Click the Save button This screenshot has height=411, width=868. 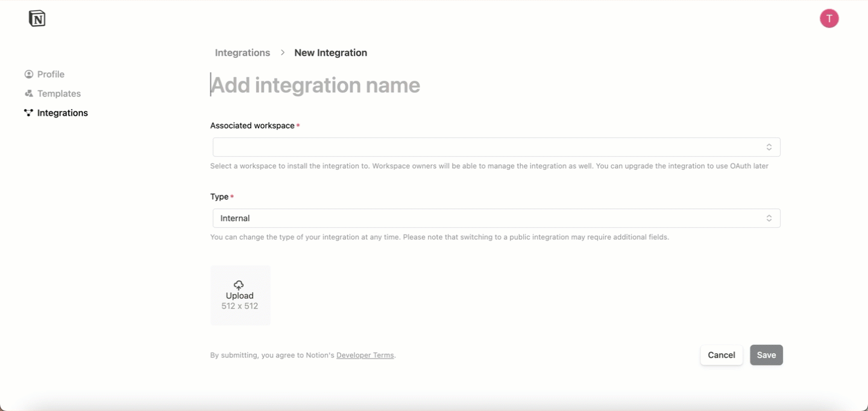[766, 355]
